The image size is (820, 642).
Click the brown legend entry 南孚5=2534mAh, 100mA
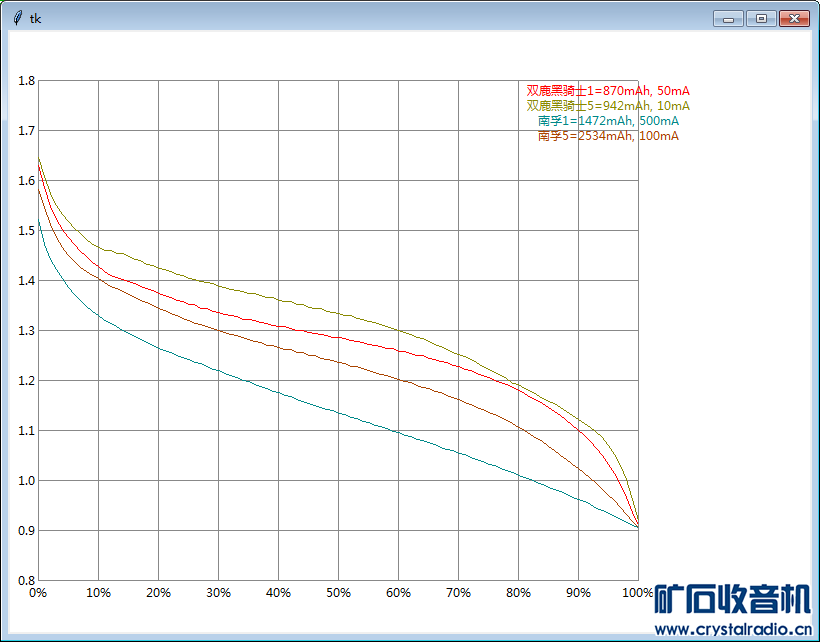click(x=609, y=136)
